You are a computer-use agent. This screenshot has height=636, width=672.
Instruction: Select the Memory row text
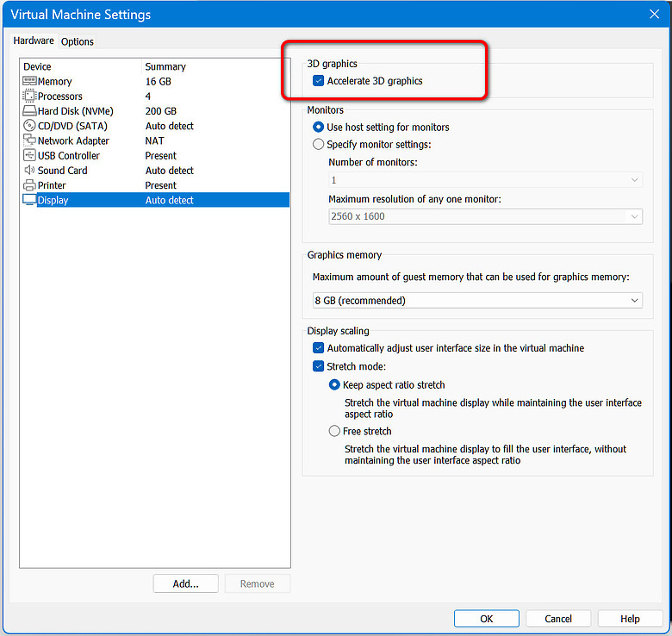click(54, 81)
